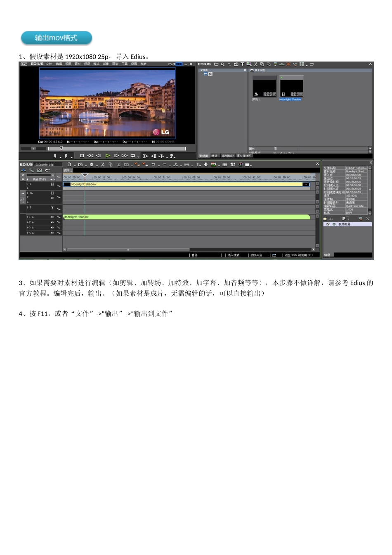Expand audio track 2 A
Screen dimensions: 392x555
(28, 222)
